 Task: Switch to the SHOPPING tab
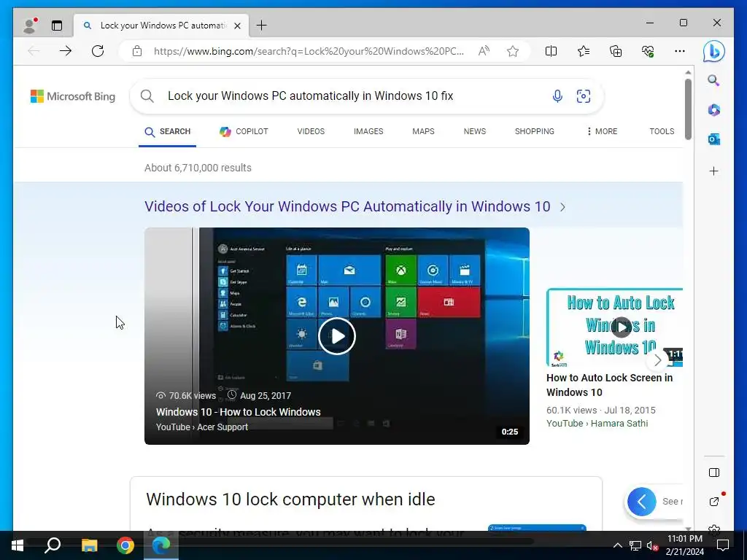coord(534,131)
